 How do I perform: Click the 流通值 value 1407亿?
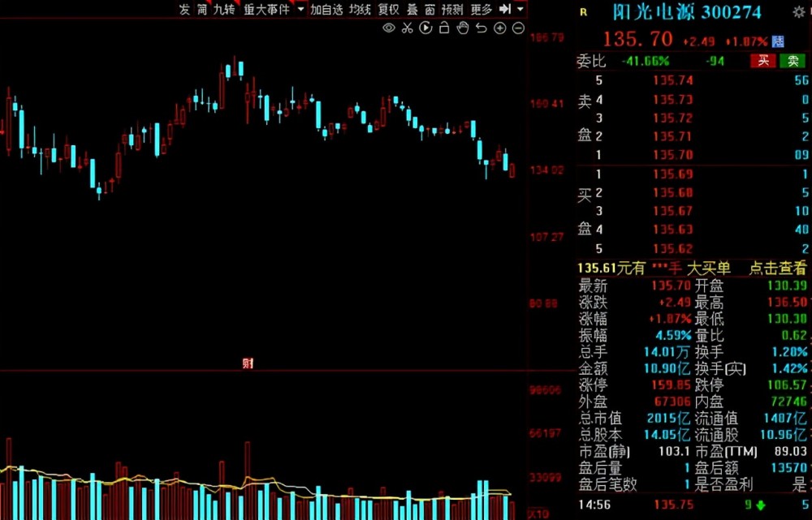(785, 418)
